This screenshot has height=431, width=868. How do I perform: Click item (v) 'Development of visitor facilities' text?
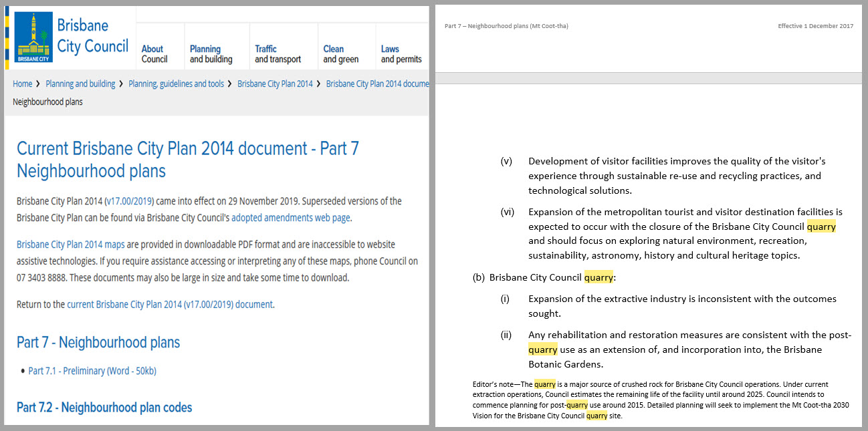pyautogui.click(x=677, y=176)
